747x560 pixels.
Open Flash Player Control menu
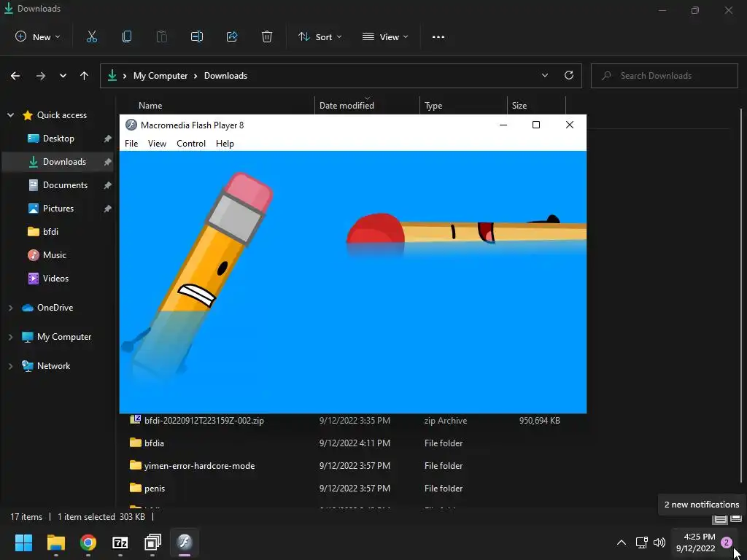[x=191, y=144]
